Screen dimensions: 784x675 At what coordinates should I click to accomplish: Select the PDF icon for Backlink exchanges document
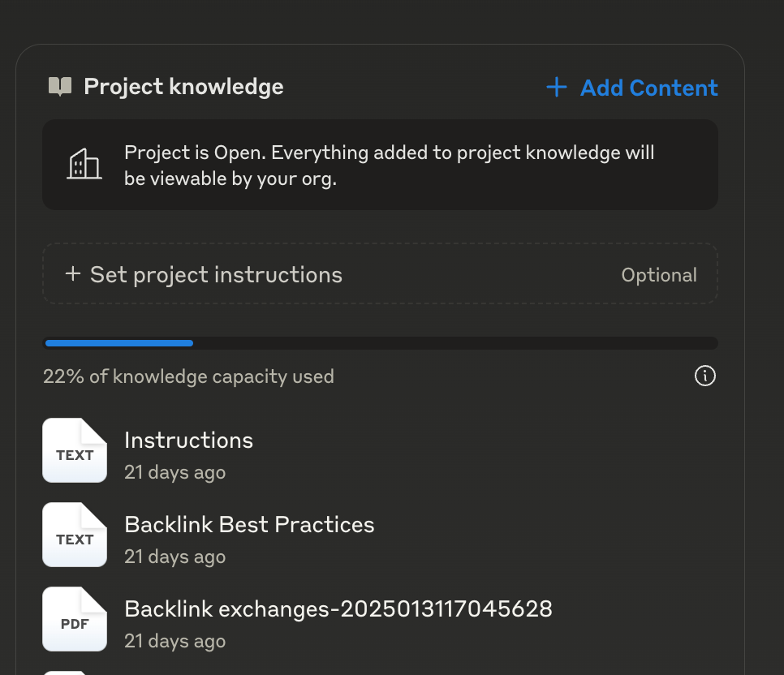click(x=74, y=619)
